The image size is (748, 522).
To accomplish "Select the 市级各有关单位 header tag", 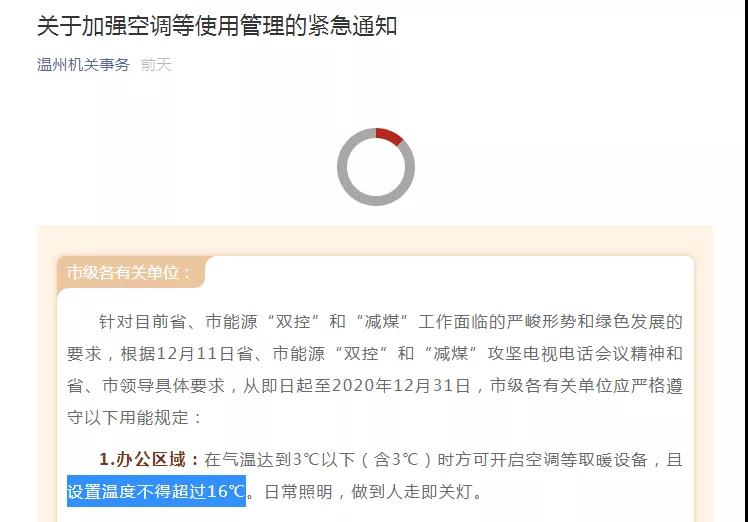I will click(129, 272).
